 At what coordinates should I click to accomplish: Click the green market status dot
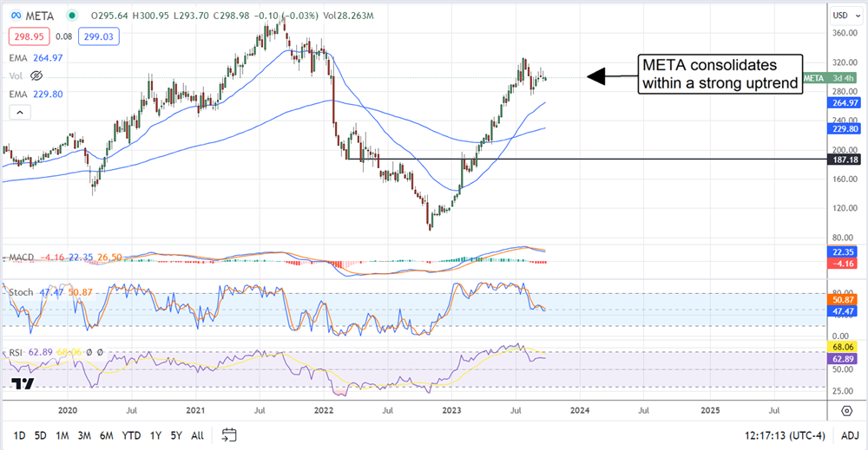pos(75,15)
